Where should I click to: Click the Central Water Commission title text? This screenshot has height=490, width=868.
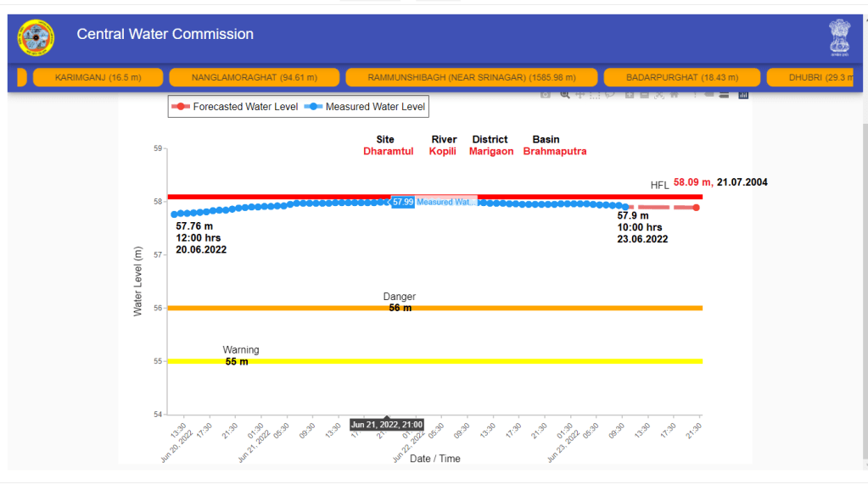(x=165, y=35)
